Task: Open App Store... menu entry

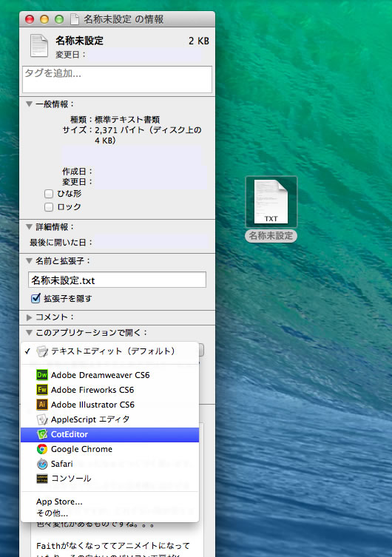Action: (x=109, y=502)
